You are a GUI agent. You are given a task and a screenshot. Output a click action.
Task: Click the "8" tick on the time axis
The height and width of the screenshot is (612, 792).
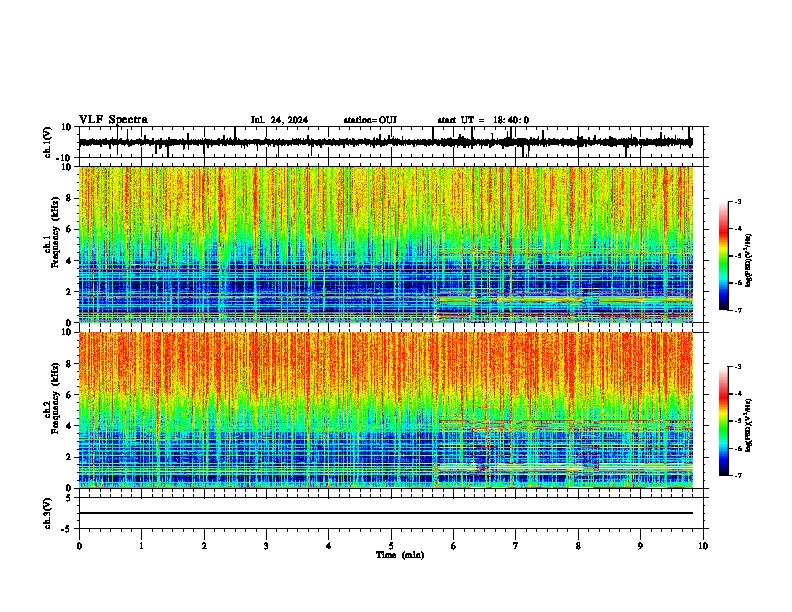click(578, 546)
